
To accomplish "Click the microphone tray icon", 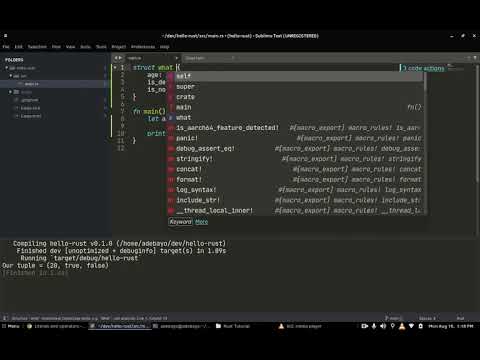I will [374, 326].
